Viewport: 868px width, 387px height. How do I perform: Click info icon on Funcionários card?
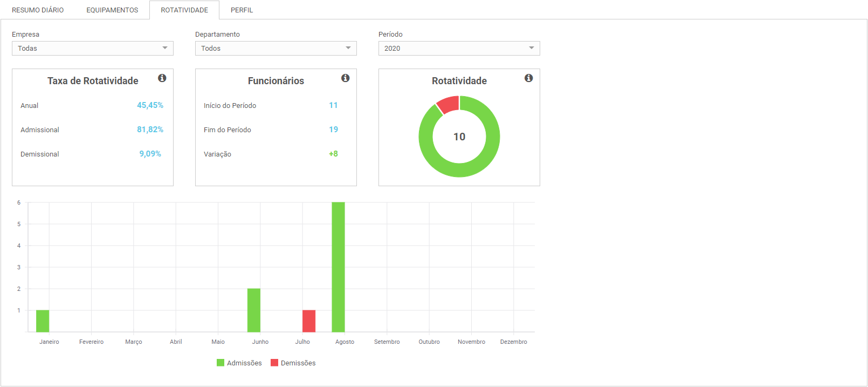click(x=345, y=78)
